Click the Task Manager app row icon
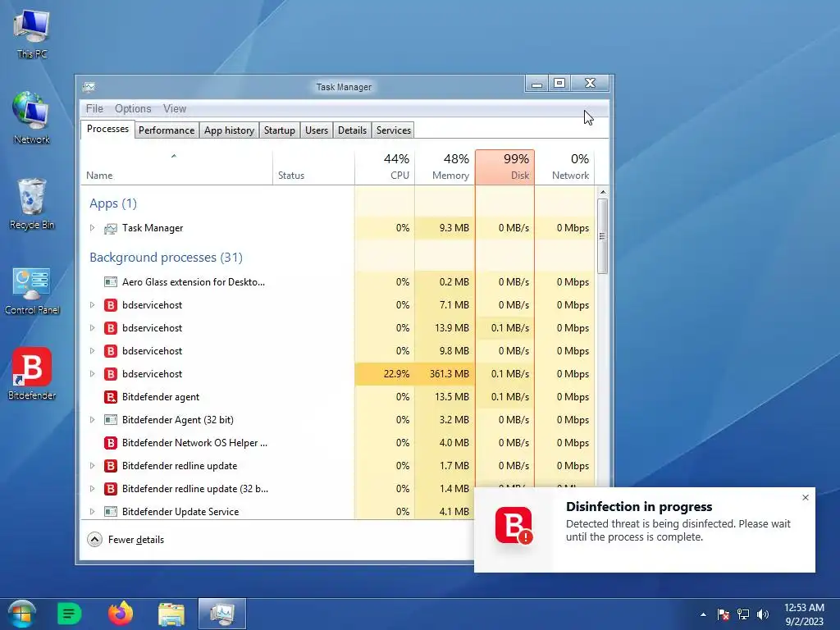Image resolution: width=840 pixels, height=630 pixels. coord(111,228)
